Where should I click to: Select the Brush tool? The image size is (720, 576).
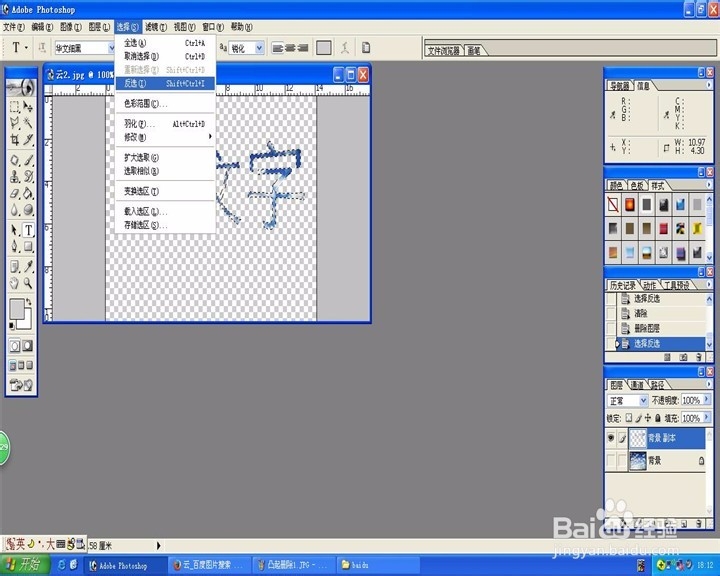pos(28,160)
